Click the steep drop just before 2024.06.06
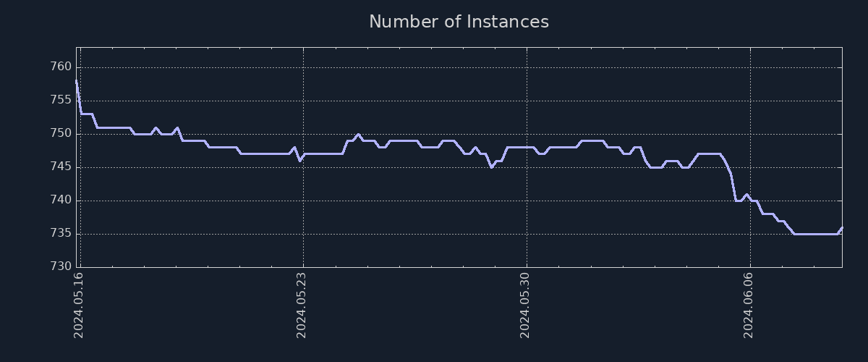Screen dimensions: 868x362 click(x=733, y=187)
